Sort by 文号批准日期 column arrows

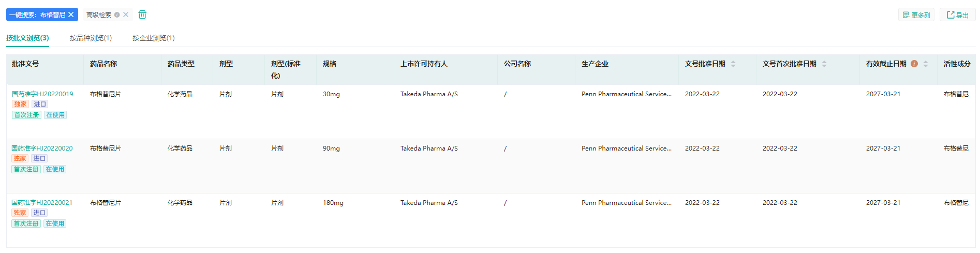point(733,64)
